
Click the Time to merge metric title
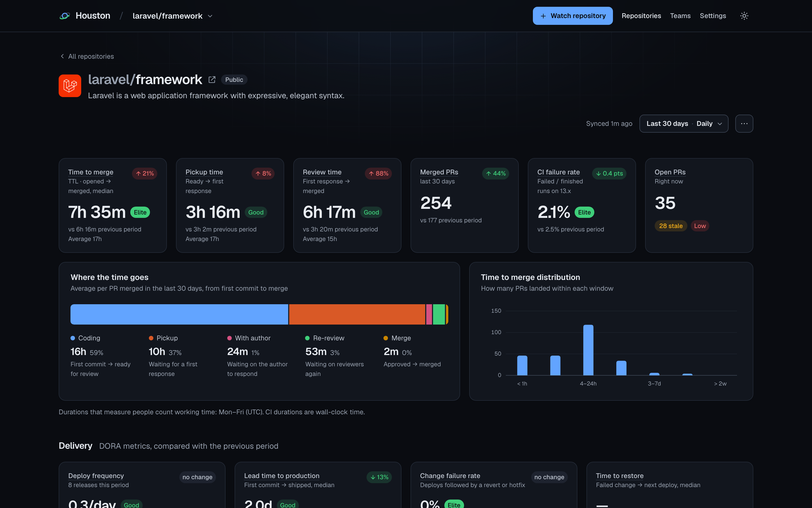click(91, 172)
